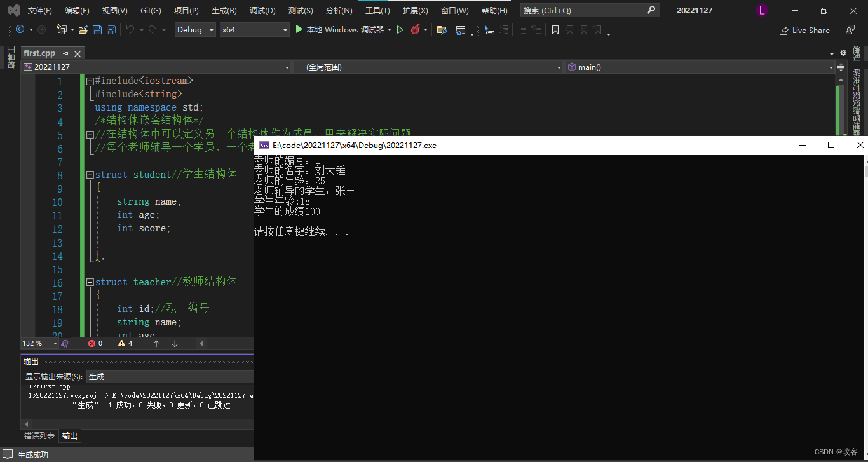Viewport: 868px width, 462px height.
Task: Pin the first.cpp tab
Action: click(x=65, y=53)
